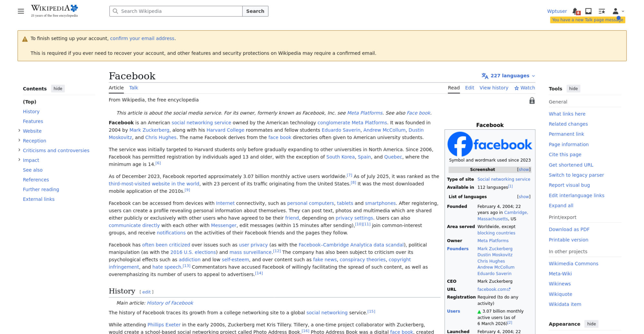Open the 227 languages dropdown
This screenshot has height=334, width=644.
pyautogui.click(x=508, y=76)
